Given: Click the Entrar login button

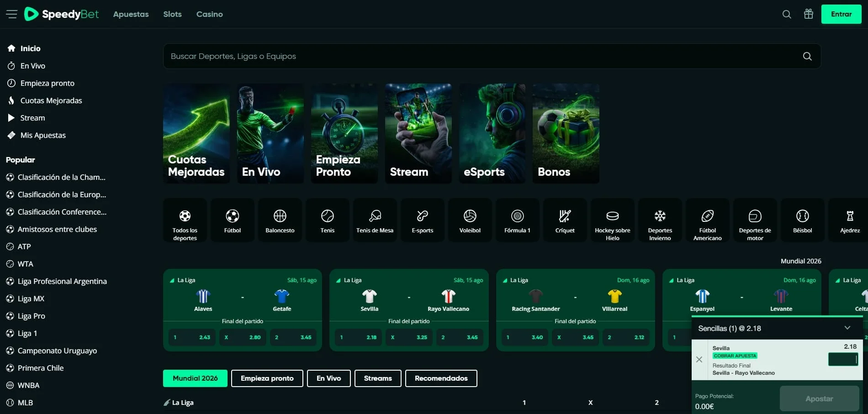Looking at the screenshot, I should [x=841, y=14].
